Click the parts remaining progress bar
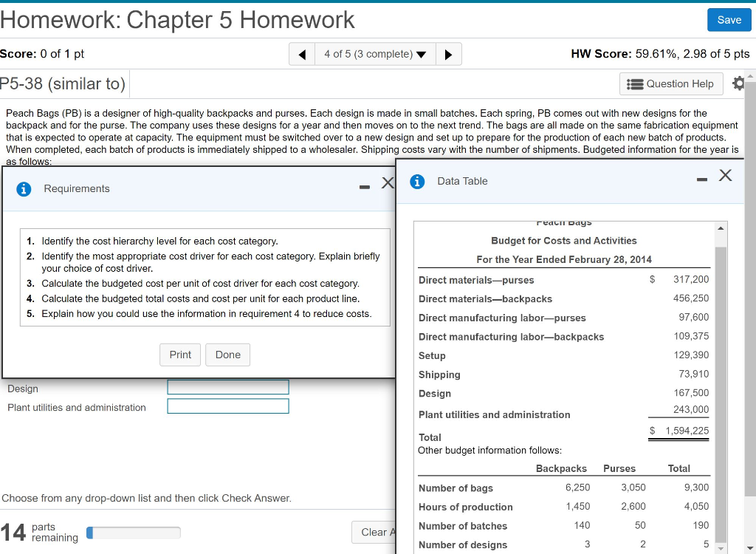This screenshot has height=554, width=756. [133, 533]
